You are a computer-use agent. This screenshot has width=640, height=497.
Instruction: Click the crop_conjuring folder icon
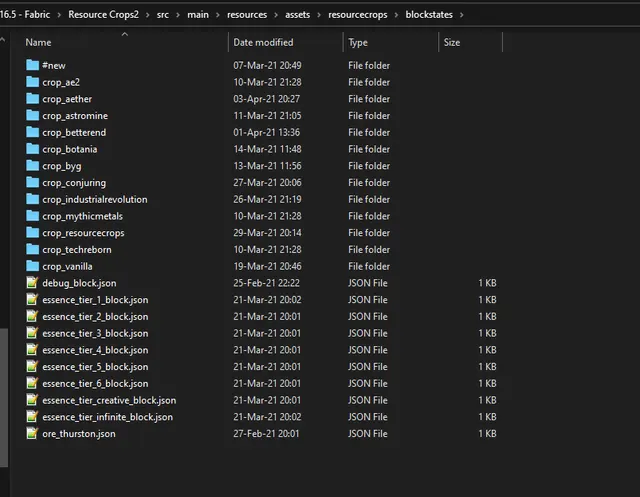click(32, 182)
